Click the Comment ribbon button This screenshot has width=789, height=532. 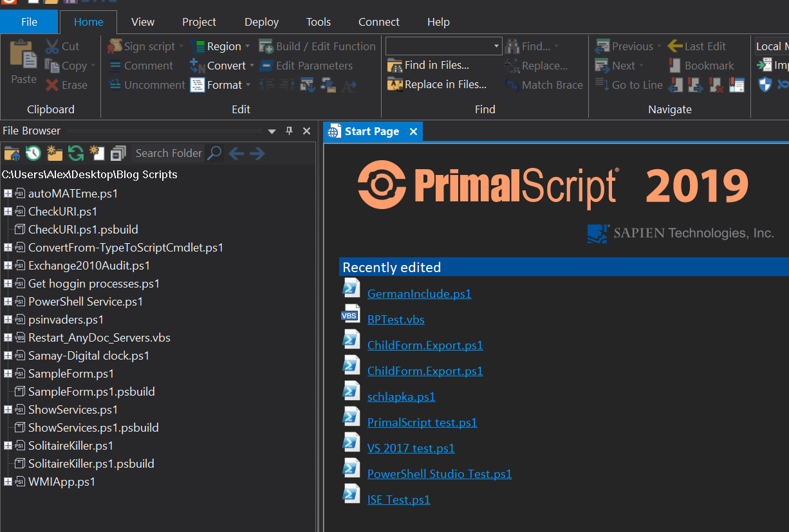pos(141,66)
